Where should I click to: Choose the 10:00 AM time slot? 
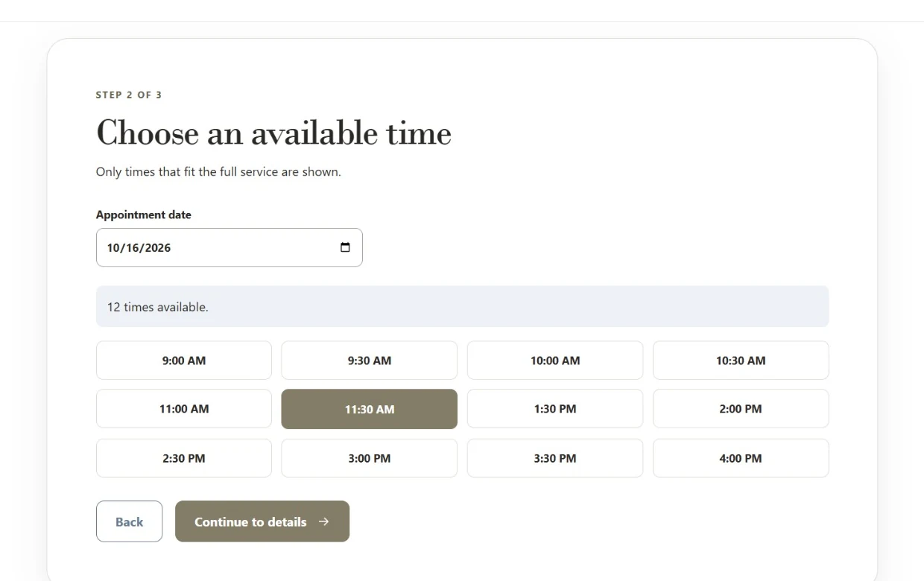(555, 361)
